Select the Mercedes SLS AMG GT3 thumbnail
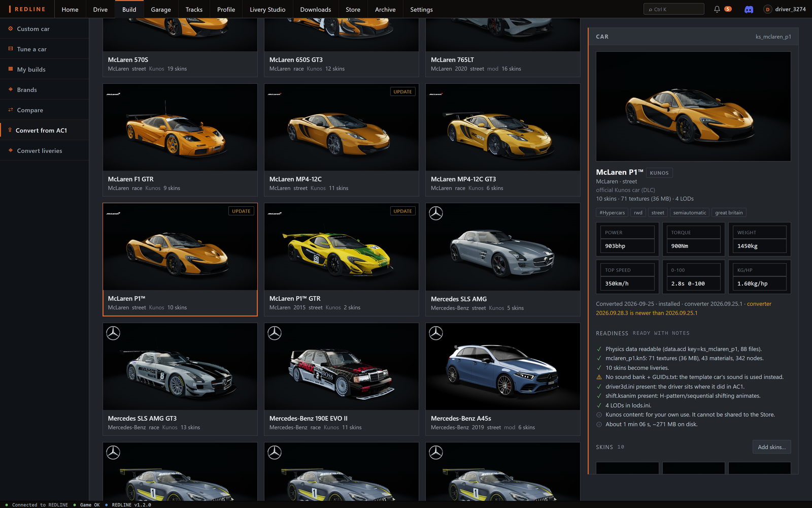 [180, 367]
